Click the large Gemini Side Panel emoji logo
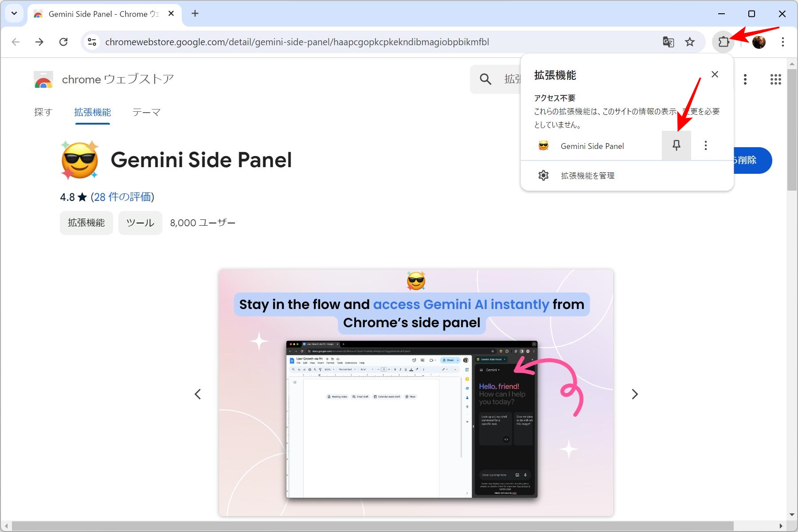The image size is (798, 532). [x=80, y=160]
